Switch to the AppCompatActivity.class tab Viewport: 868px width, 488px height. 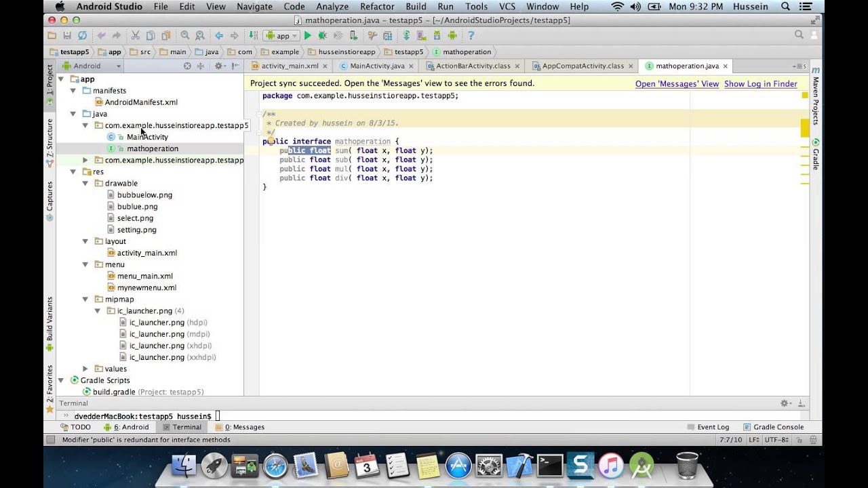click(583, 66)
